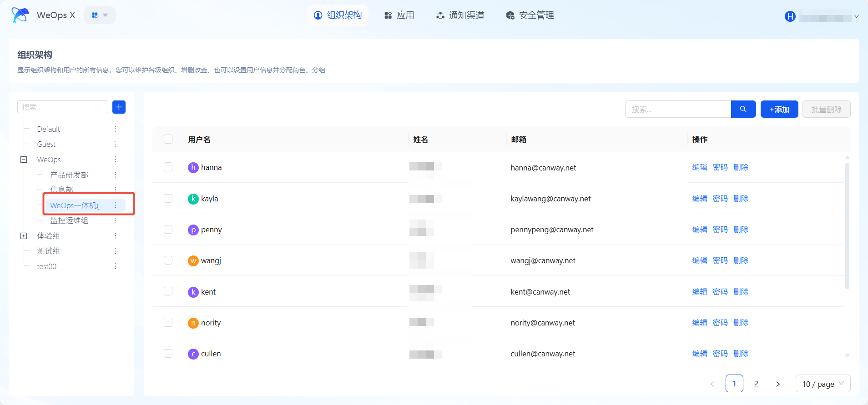The height and width of the screenshot is (405, 868).
Task: Click nority's orange avatar icon
Action: click(193, 323)
